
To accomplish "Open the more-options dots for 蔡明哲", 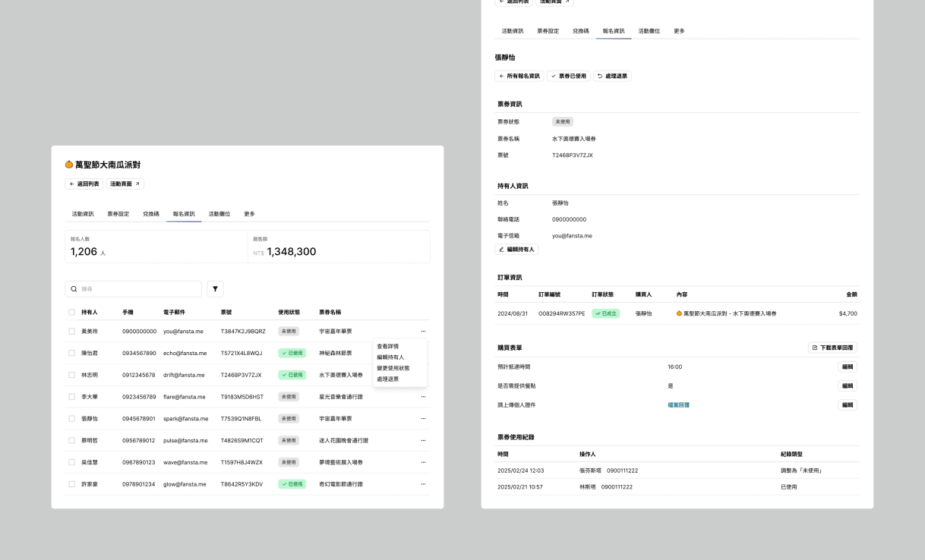I will (423, 440).
